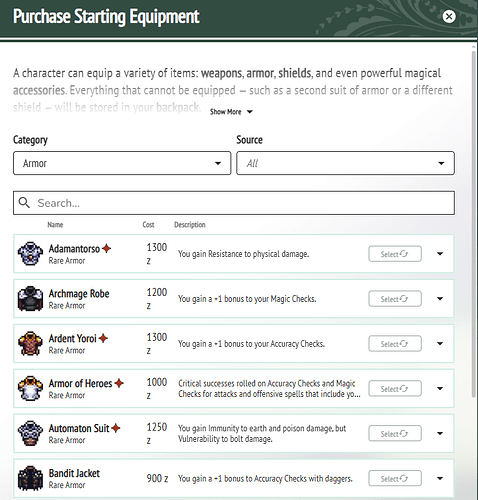
Task: Click the Bandit Jacket armor icon
Action: 30,478
